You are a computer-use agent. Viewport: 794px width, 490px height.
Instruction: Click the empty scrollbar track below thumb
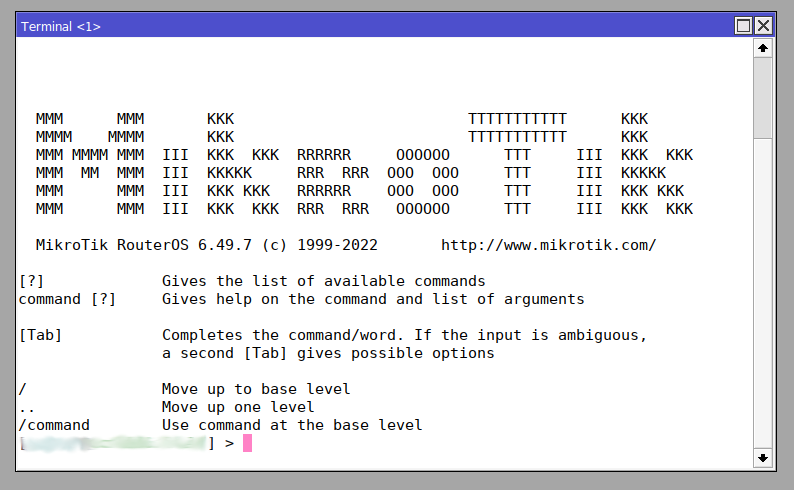(763, 300)
